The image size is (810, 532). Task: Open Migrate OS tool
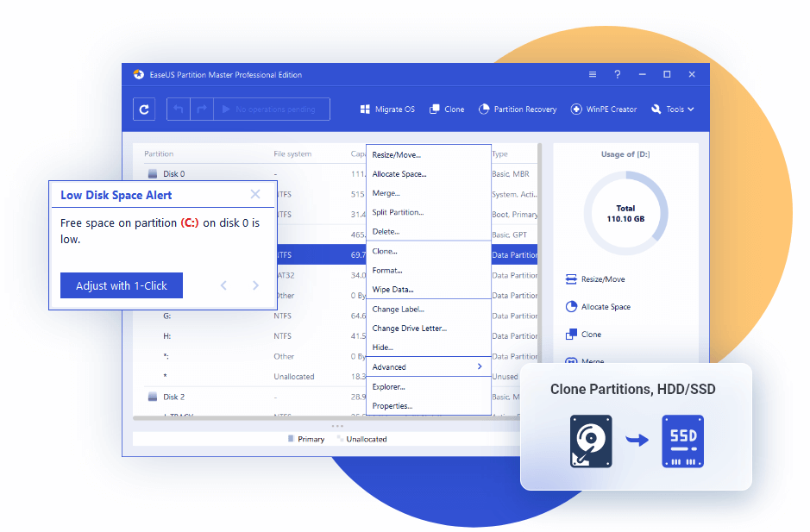tap(386, 110)
